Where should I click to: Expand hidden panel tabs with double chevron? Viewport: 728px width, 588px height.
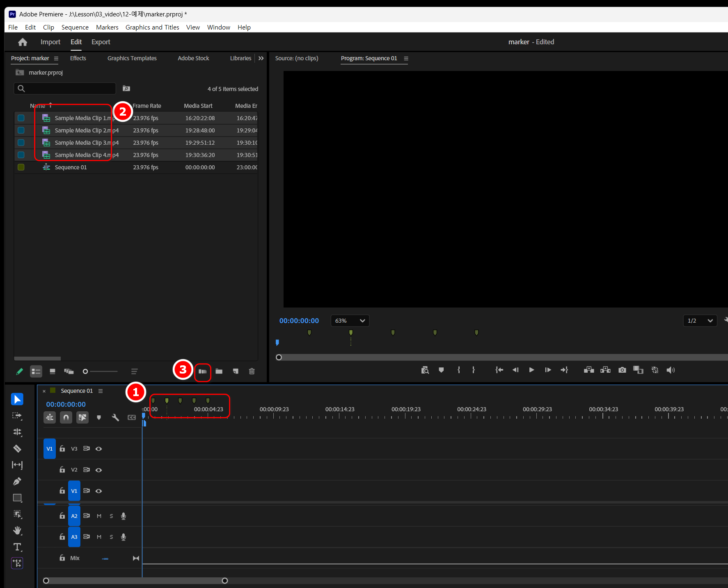(x=261, y=58)
